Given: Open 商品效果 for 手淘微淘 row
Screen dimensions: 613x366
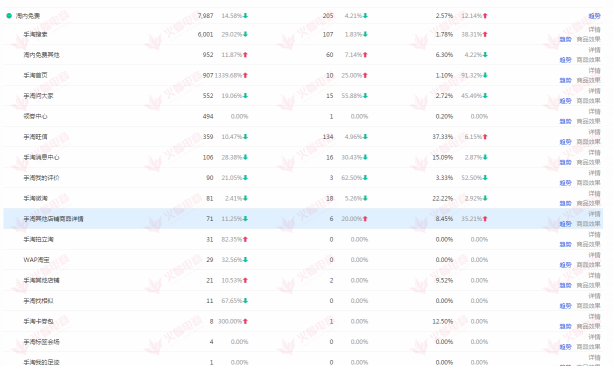Looking at the screenshot, I should coord(588,203).
